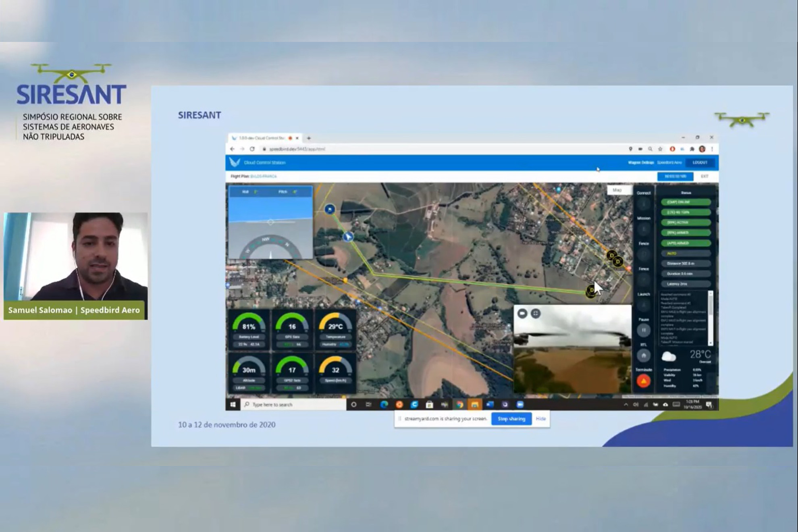Click the Distance status pill
Screen dimensions: 798x532
point(686,264)
